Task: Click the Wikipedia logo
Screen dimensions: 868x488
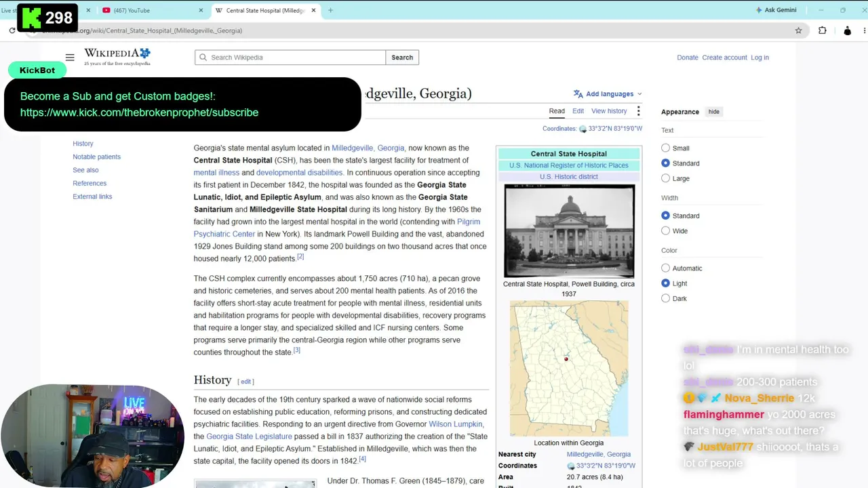Action: click(x=117, y=57)
